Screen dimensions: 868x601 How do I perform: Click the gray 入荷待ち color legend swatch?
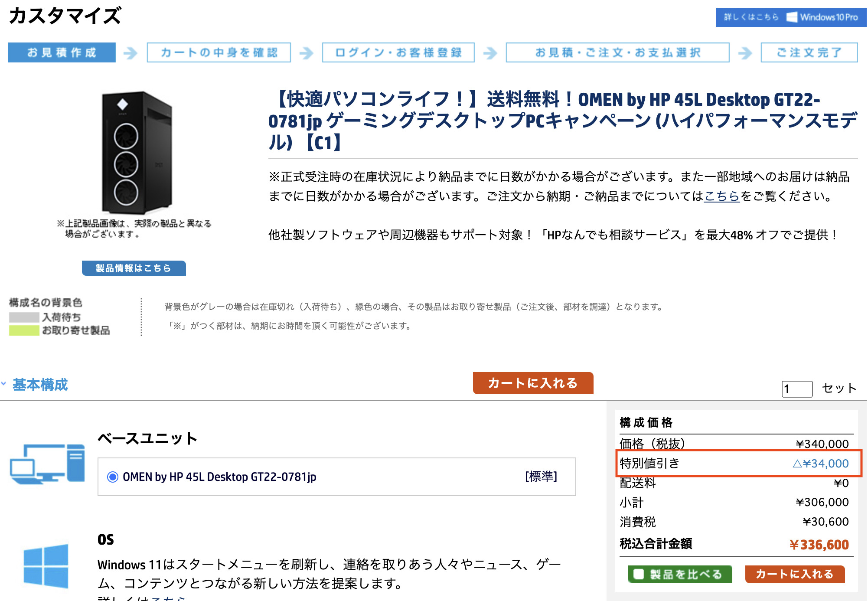(24, 317)
